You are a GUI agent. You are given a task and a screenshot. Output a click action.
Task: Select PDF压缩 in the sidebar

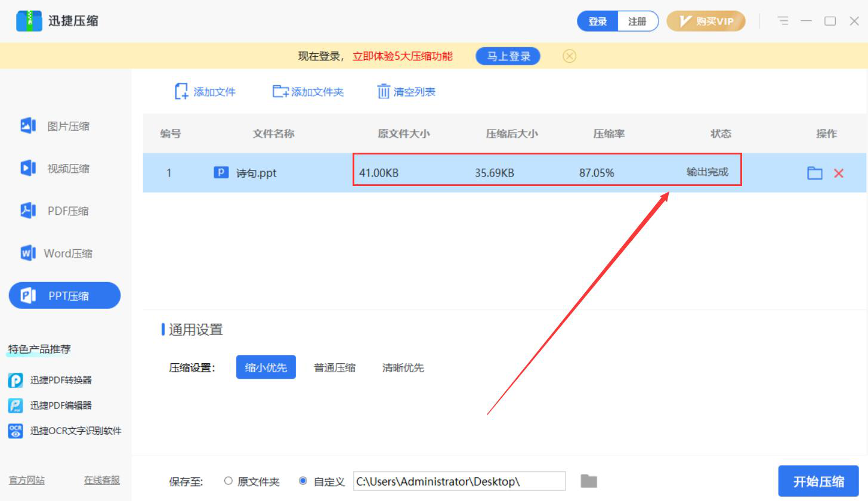point(55,211)
